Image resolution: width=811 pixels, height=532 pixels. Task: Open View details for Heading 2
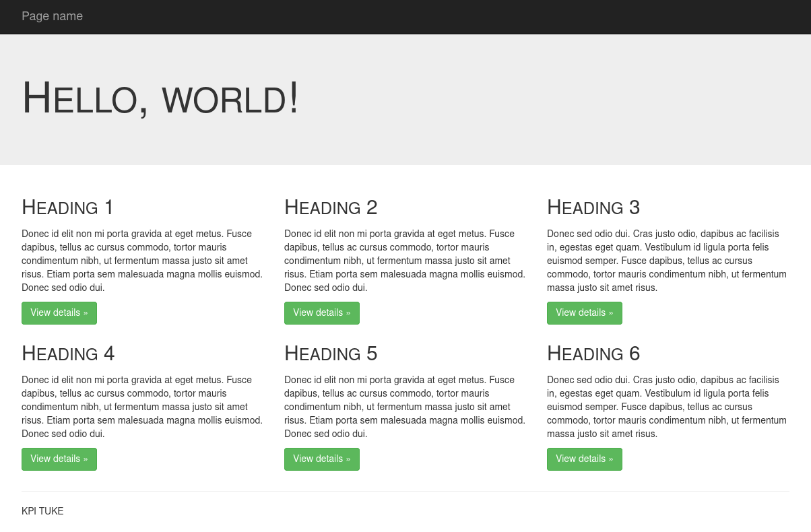(x=321, y=313)
